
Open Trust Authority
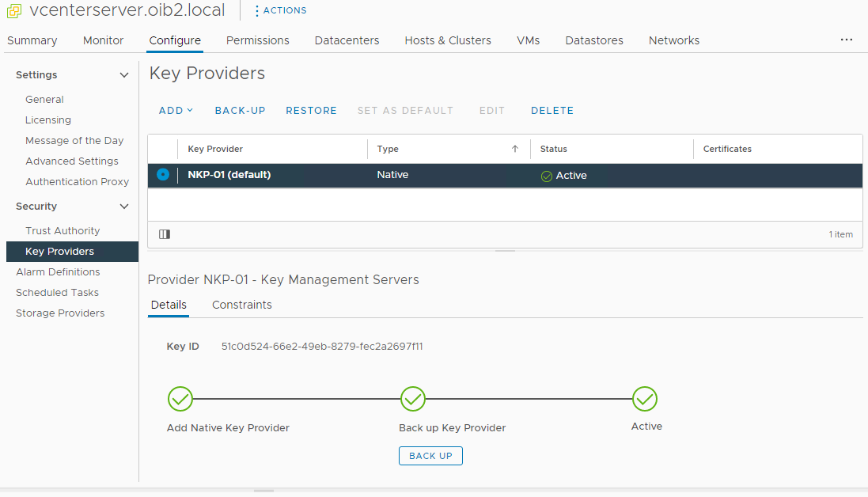pos(63,231)
